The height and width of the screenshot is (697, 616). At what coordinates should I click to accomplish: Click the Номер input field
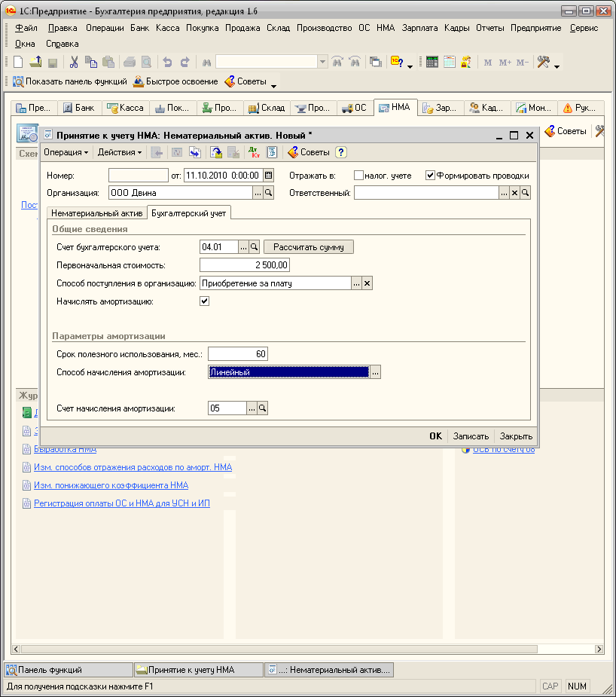click(x=138, y=176)
